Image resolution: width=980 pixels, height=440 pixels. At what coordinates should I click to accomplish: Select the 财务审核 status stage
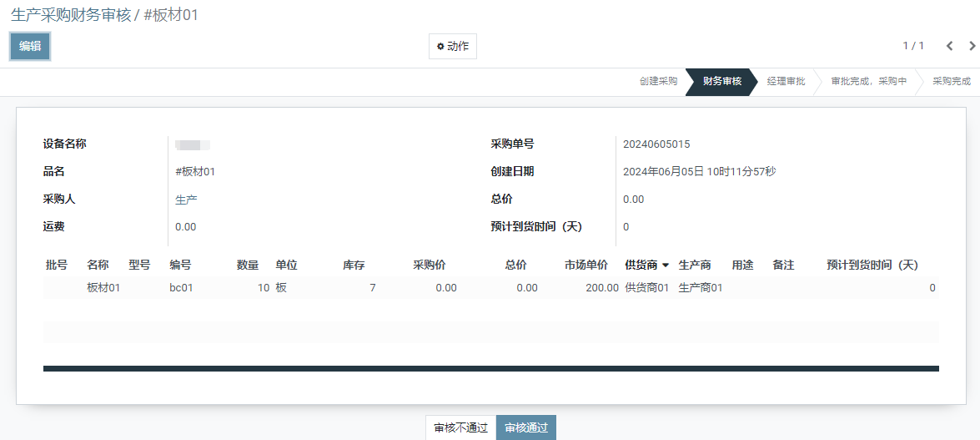click(x=721, y=82)
